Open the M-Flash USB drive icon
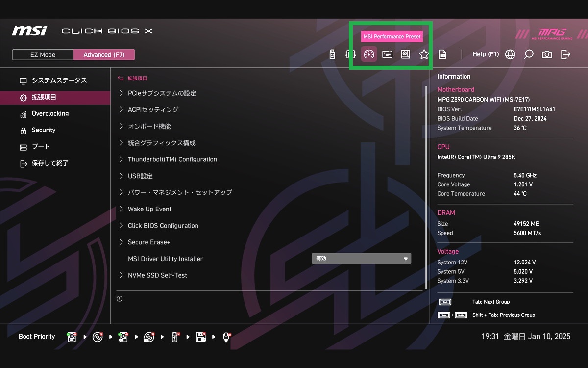The image size is (588, 368). pos(332,54)
